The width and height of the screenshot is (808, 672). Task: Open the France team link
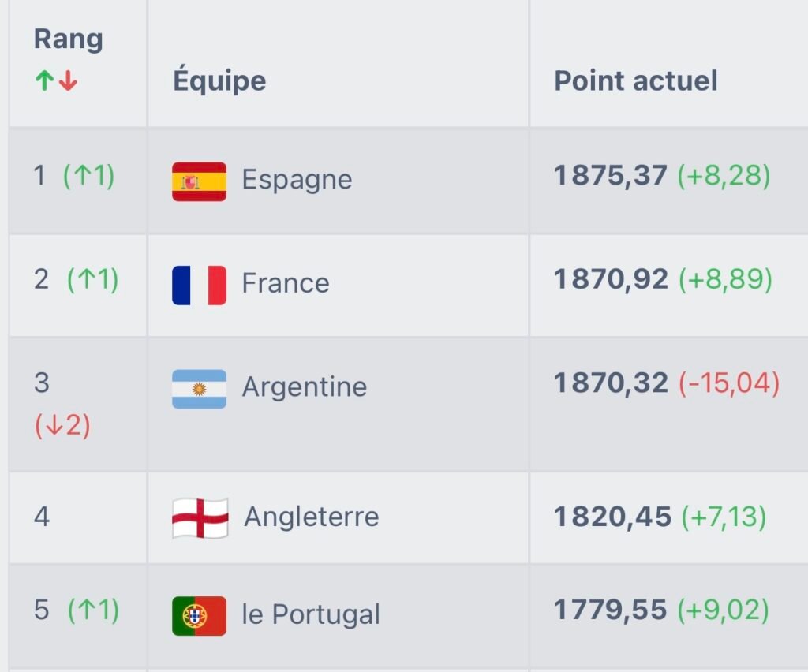pos(285,283)
